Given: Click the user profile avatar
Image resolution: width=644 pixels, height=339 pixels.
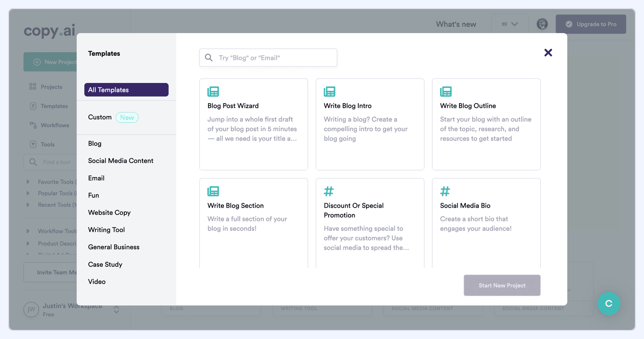Looking at the screenshot, I should coord(542,24).
